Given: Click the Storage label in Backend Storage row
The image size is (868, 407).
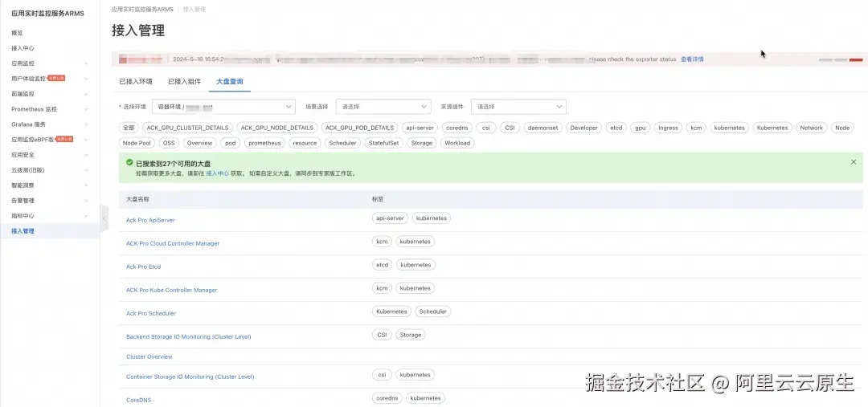Looking at the screenshot, I should [410, 335].
